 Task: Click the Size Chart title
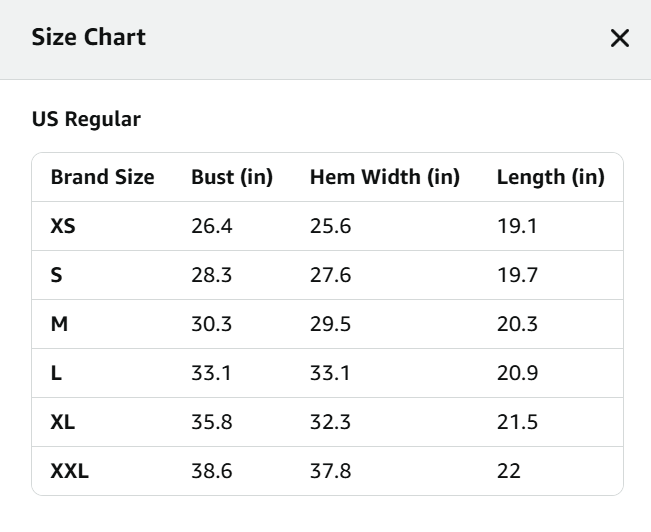point(88,38)
